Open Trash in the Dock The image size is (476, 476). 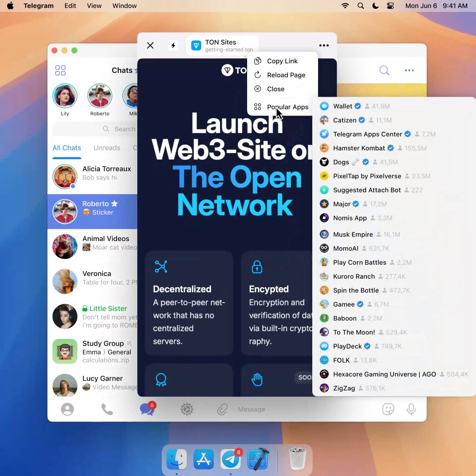tap(297, 459)
